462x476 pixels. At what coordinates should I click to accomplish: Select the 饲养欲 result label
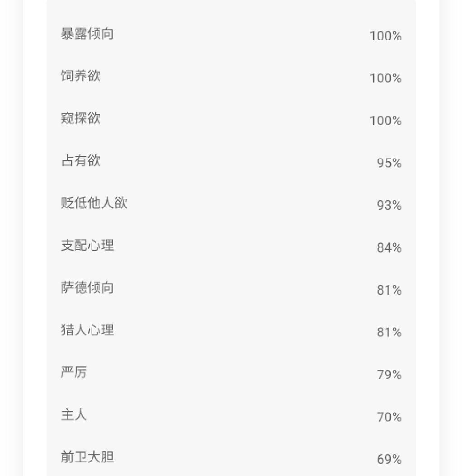pos(81,76)
